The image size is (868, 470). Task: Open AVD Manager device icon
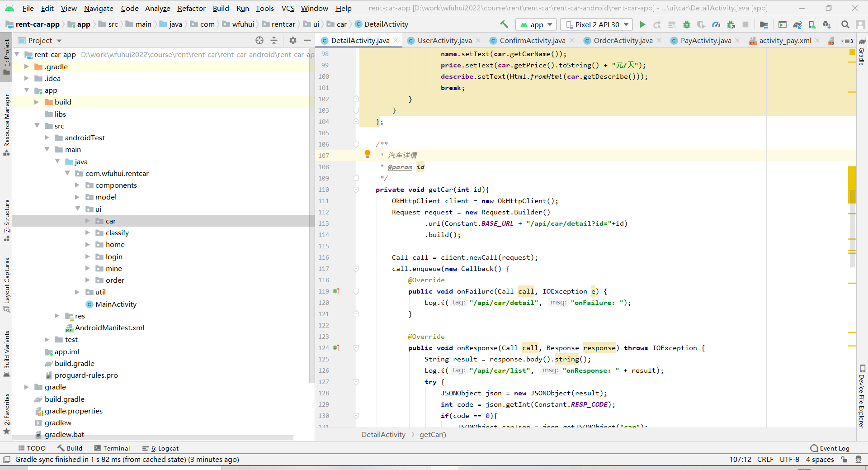click(812, 24)
